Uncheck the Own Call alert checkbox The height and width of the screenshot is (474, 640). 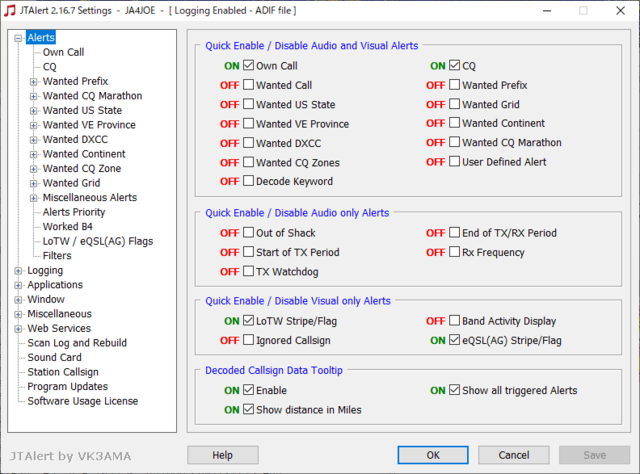coord(249,65)
